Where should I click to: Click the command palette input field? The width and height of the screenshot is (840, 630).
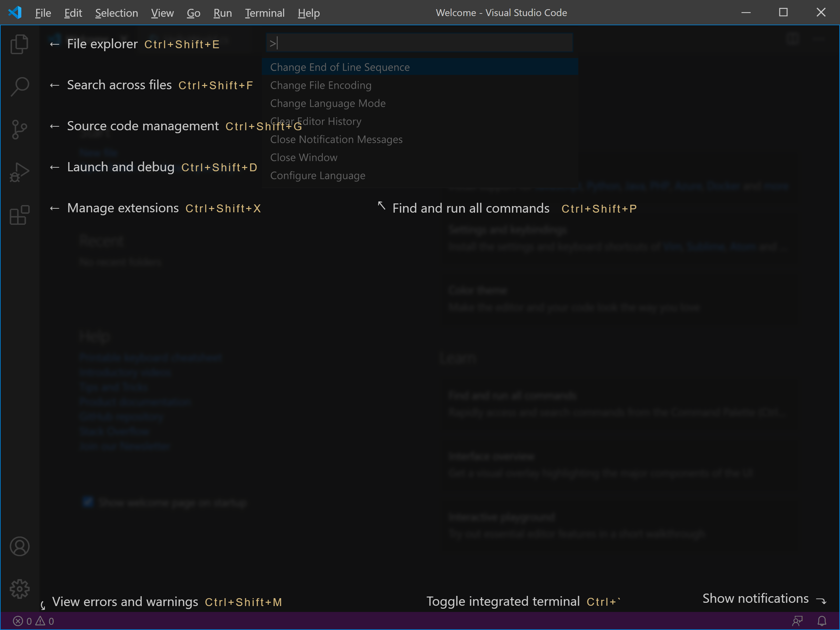tap(419, 43)
